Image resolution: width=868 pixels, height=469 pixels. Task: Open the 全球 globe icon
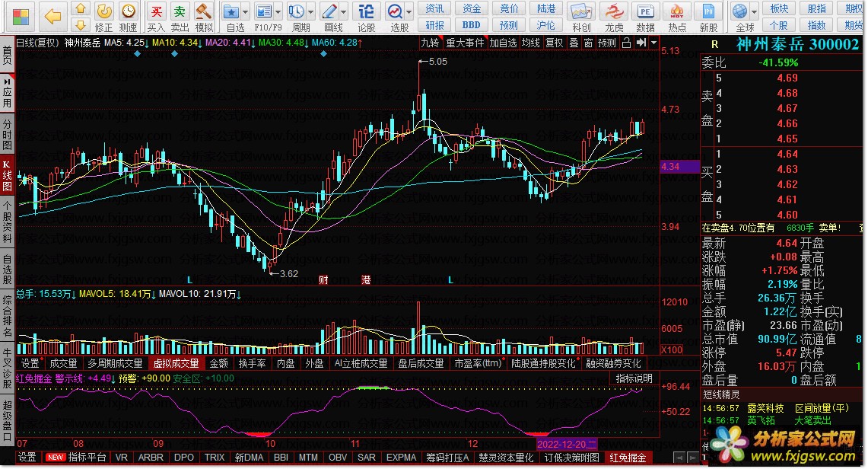point(739,11)
